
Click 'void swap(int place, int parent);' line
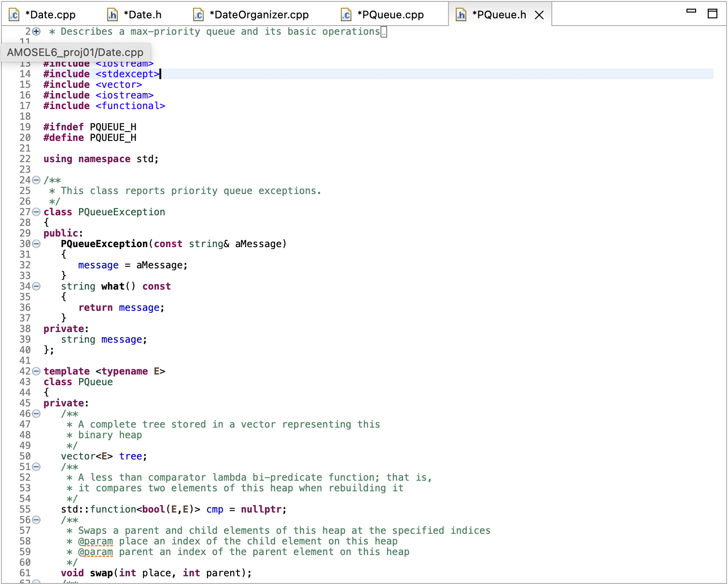(156, 573)
